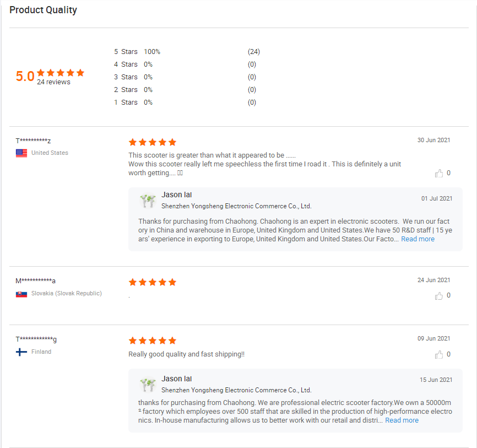
Task: Expand Read more on 15 Jun 2021 reply
Action: 402,420
